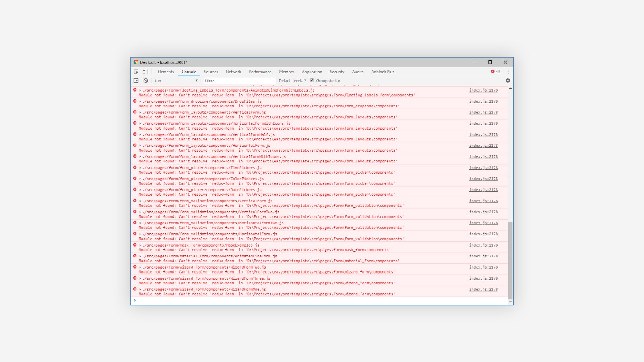The image size is (644, 362).
Task: Click the form_layouts HorizontalForm.js path text
Action: (206, 146)
